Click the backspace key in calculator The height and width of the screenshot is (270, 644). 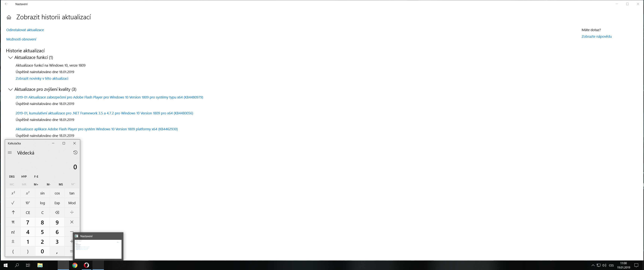[x=57, y=212]
